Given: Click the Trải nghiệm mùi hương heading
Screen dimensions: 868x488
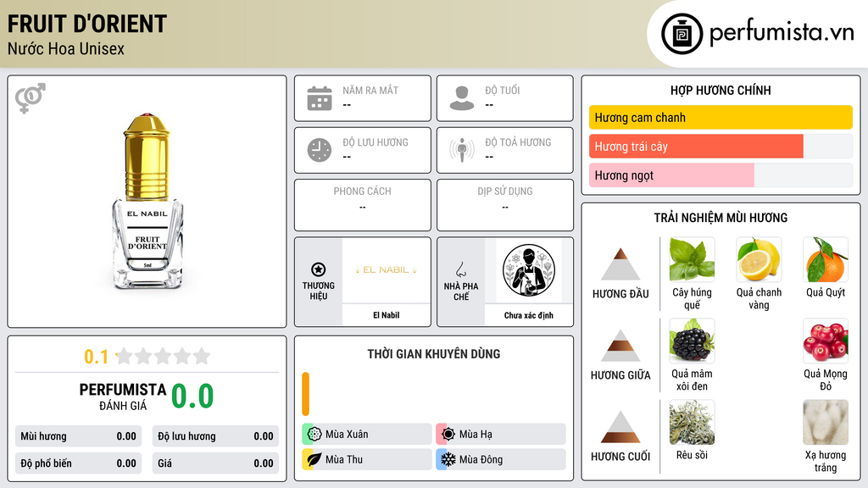Looking at the screenshot, I should pos(721,218).
